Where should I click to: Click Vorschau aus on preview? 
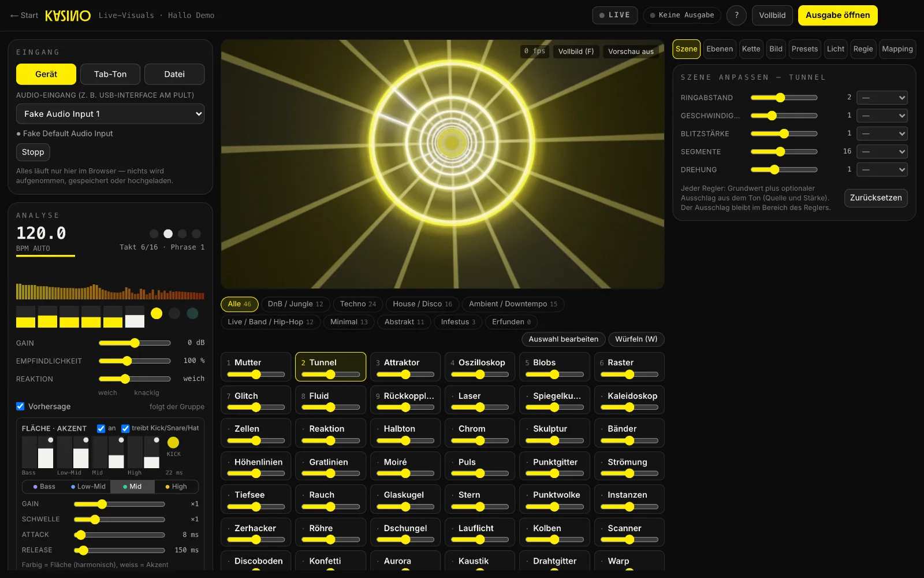[631, 51]
